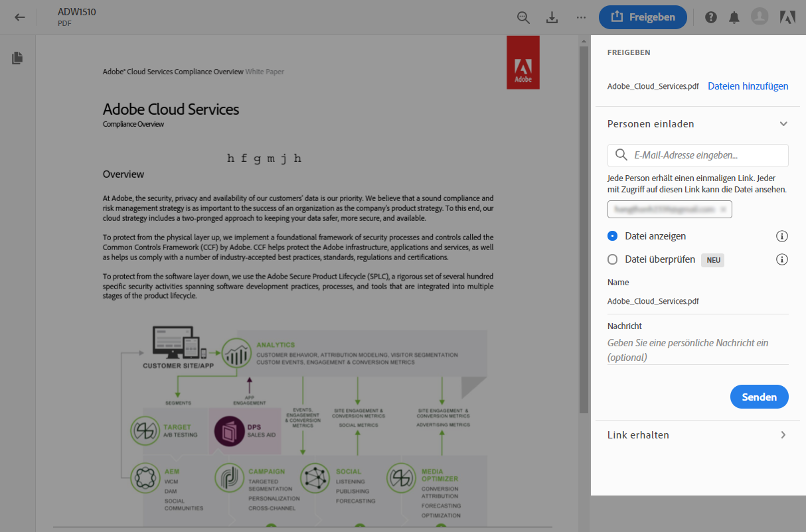Click the Social icon in the diagram
The width and height of the screenshot is (806, 532).
pos(315,478)
